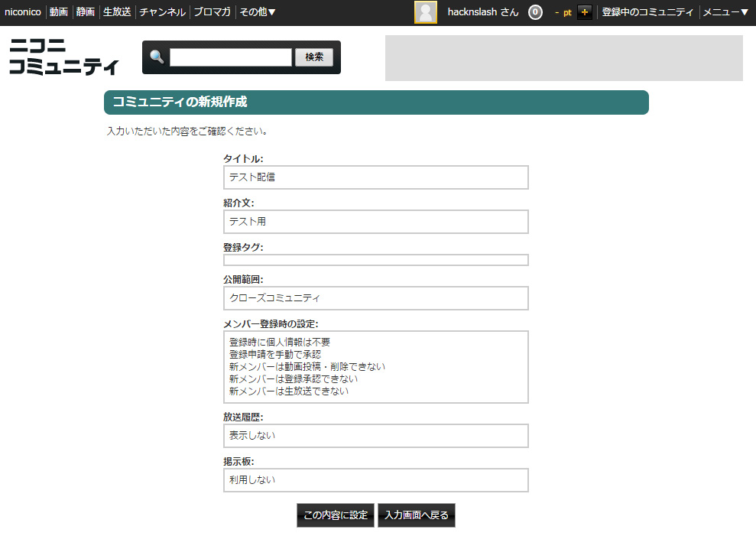Open 登録中のコミュニティ link
756x536 pixels.
pyautogui.click(x=647, y=12)
